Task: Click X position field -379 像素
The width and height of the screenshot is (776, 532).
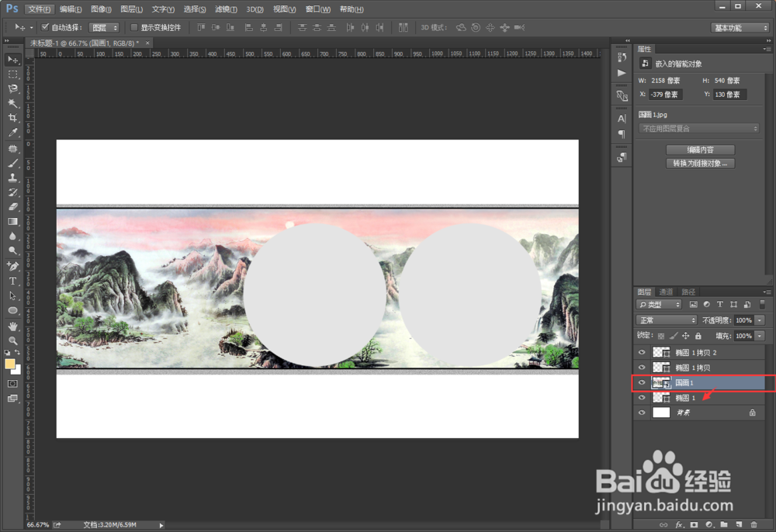Action: click(x=666, y=95)
